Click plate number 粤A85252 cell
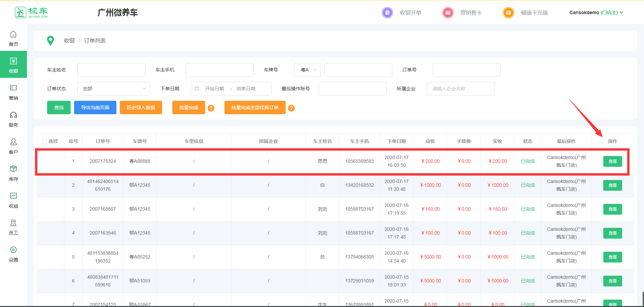This screenshot has height=307, width=644. (x=140, y=257)
